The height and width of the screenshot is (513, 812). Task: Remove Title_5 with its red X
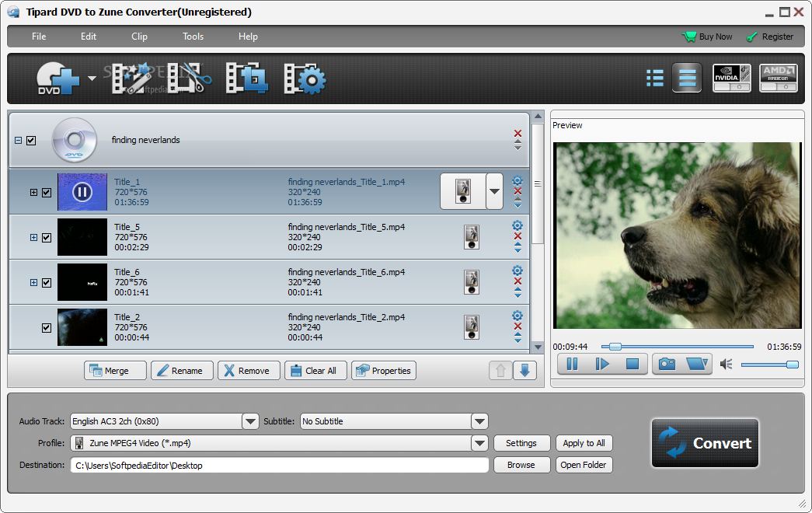pos(518,236)
